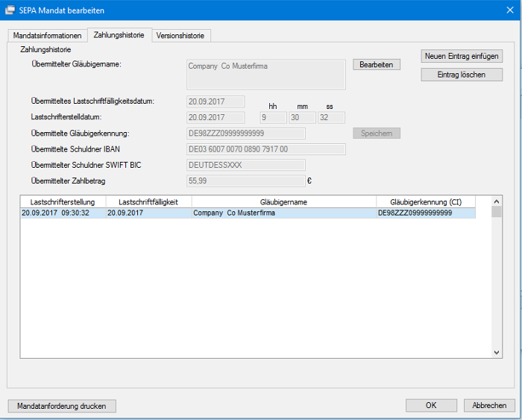Click Neuen Eintrag einfügen button
522x420 pixels.
pyautogui.click(x=462, y=56)
